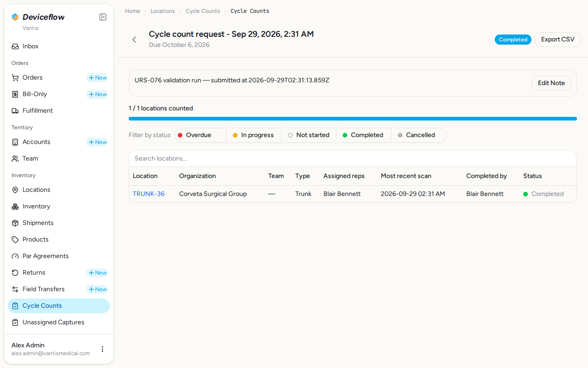This screenshot has height=368, width=588.
Task: Open the Fulfillment truck icon
Action: (x=15, y=111)
